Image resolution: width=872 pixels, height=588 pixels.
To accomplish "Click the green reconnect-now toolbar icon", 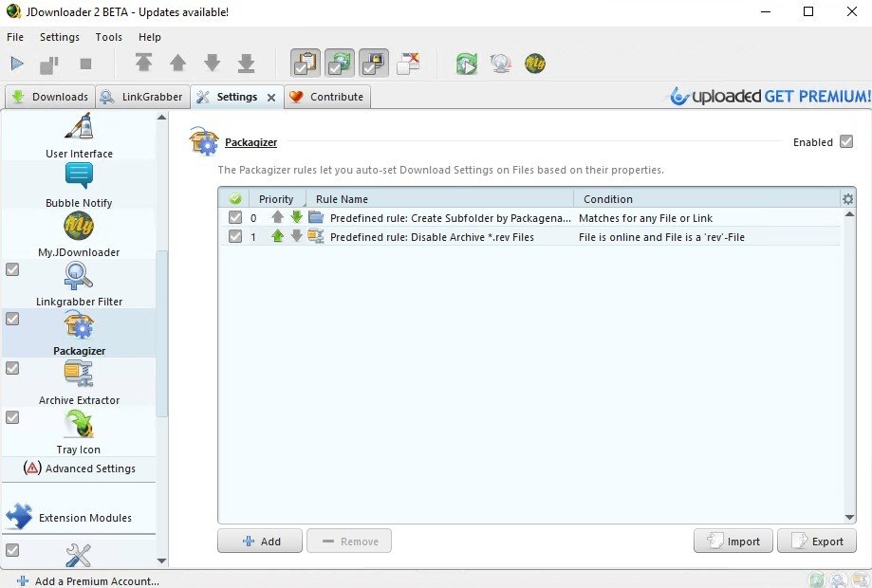I will (467, 64).
